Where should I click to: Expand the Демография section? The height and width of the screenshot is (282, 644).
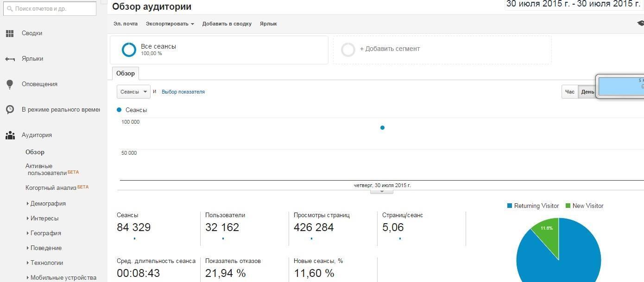pyautogui.click(x=48, y=203)
